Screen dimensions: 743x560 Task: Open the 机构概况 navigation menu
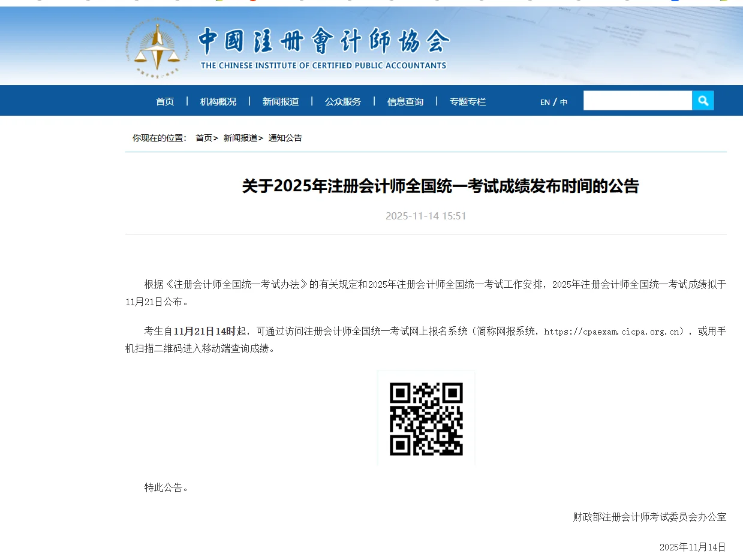[218, 101]
